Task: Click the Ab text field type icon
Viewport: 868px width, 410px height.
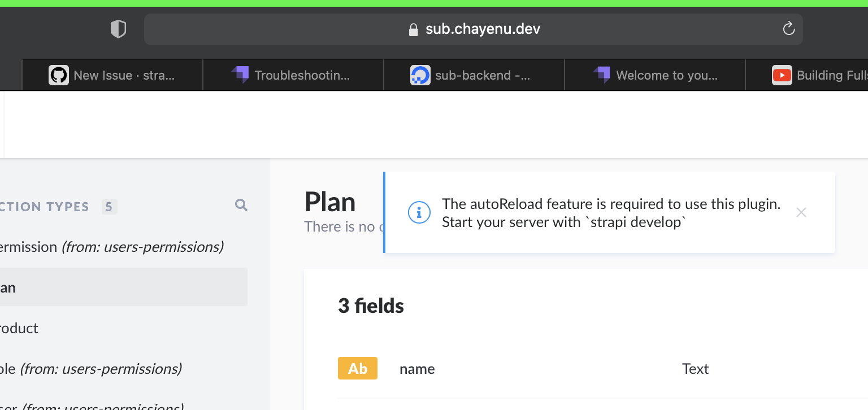Action: tap(358, 368)
